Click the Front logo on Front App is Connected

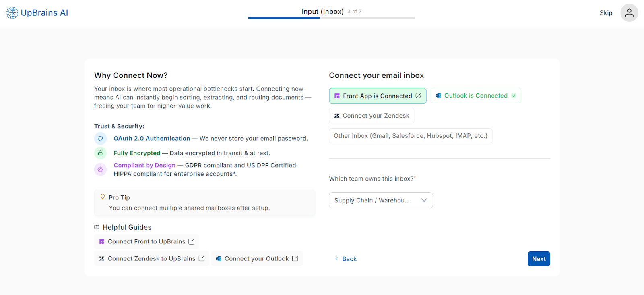(337, 96)
